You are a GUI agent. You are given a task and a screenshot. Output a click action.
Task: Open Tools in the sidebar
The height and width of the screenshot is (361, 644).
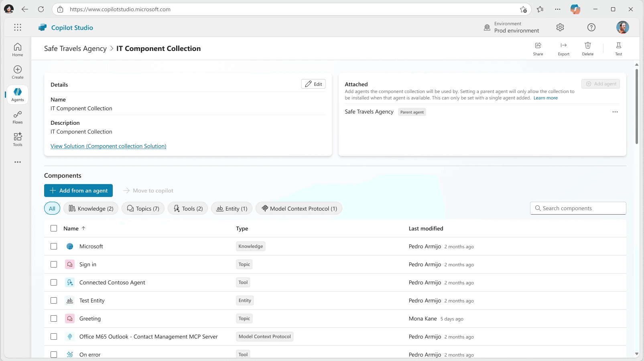point(18,140)
